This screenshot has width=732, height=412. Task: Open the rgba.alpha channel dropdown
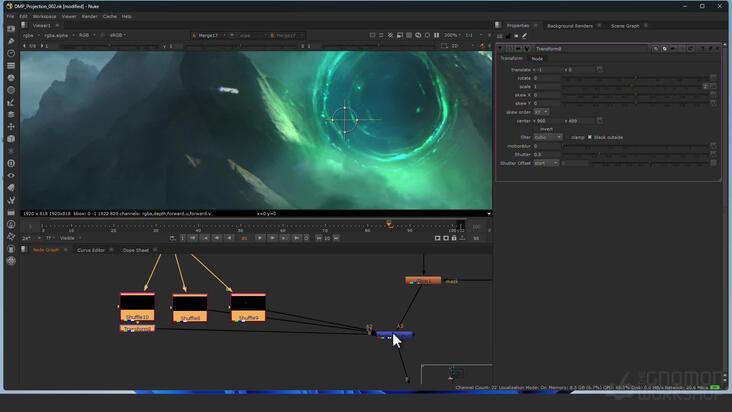(x=59, y=35)
